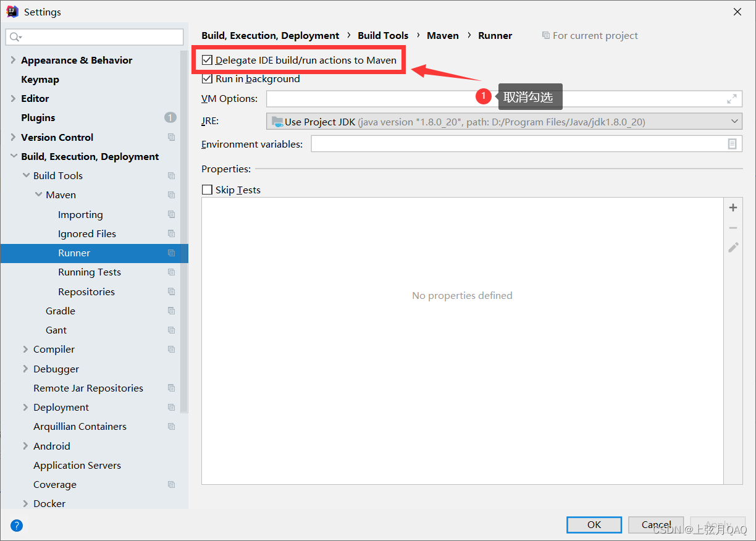
Task: Click project-level icon beside Running Tests
Action: click(172, 272)
